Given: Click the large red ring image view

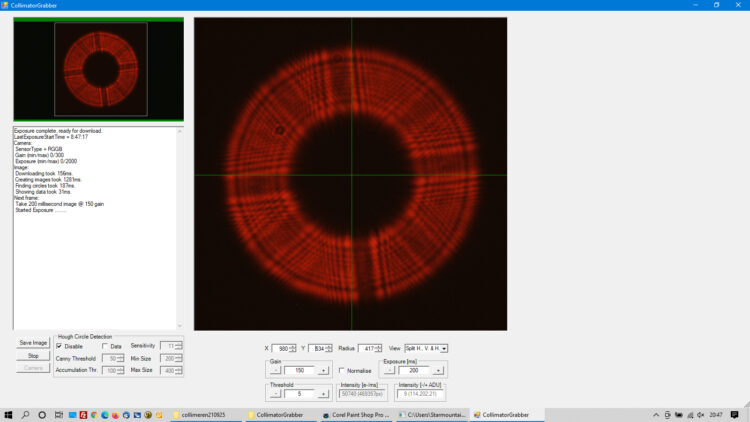Looking at the screenshot, I should [351, 174].
